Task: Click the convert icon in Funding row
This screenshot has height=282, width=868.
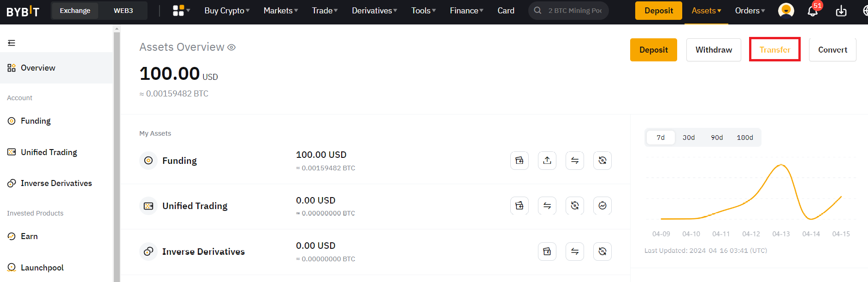Action: pyautogui.click(x=602, y=161)
